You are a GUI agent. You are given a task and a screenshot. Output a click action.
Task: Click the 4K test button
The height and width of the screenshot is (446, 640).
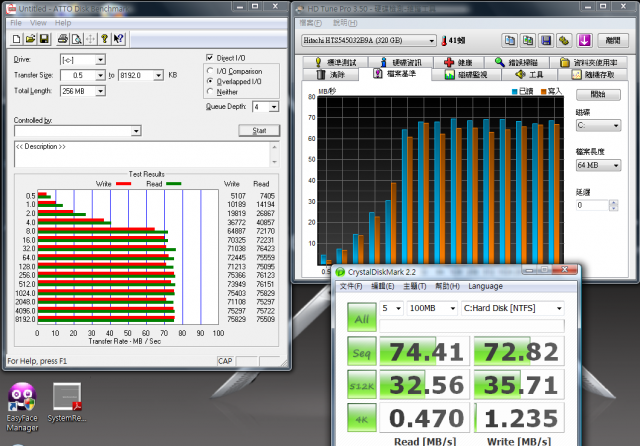coord(362,417)
